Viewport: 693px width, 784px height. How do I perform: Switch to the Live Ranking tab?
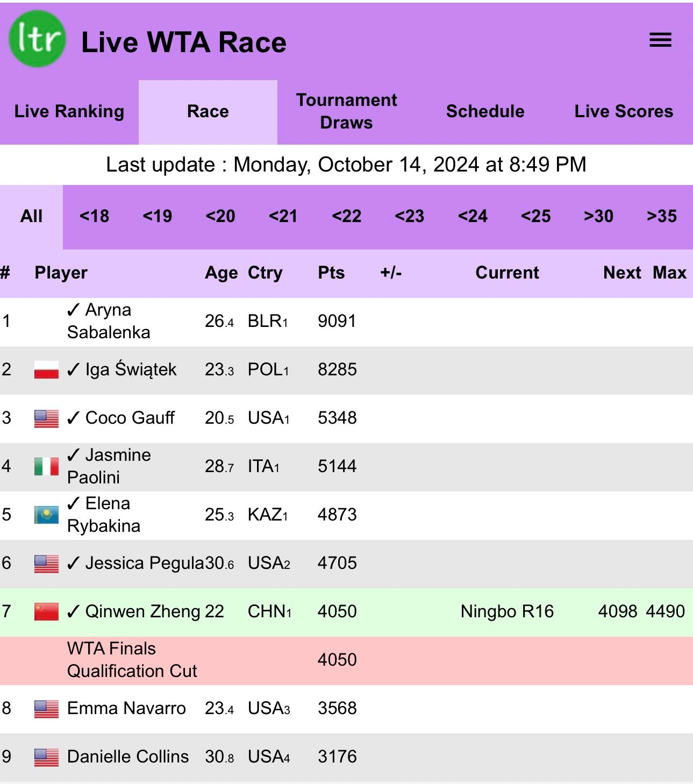pos(69,112)
